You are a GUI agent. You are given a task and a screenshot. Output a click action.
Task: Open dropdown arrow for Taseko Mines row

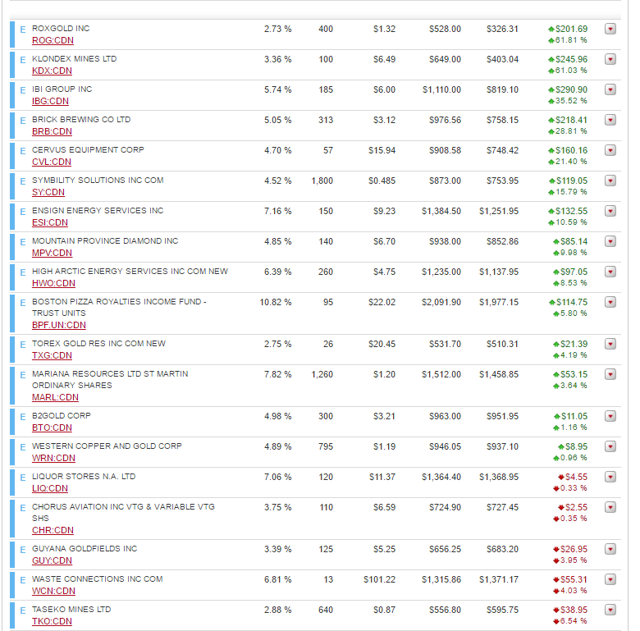click(610, 610)
